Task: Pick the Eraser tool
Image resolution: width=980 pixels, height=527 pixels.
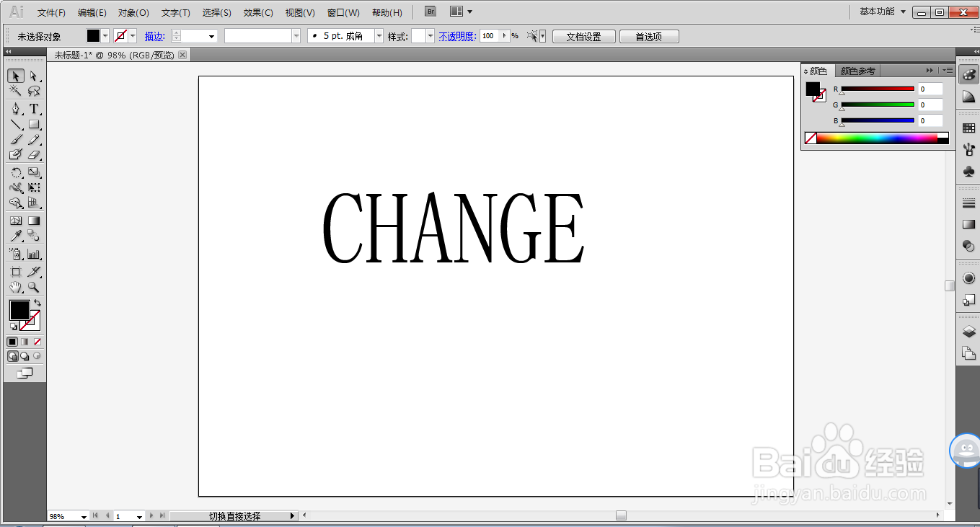Action: (x=34, y=154)
